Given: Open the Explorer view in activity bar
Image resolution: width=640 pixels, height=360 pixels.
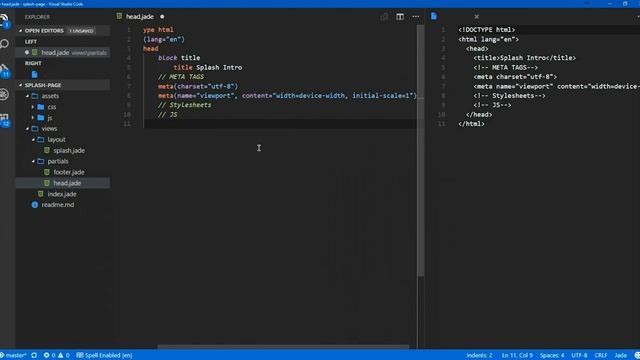Looking at the screenshot, I should coord(4,19).
